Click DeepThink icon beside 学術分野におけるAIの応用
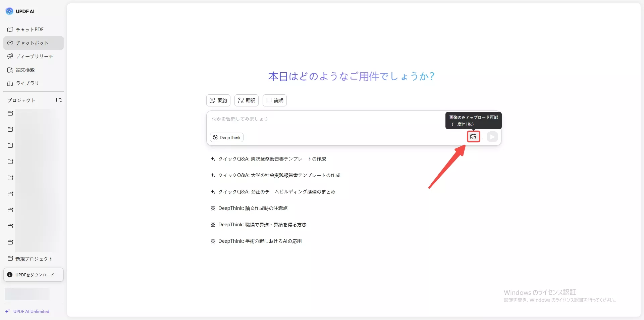Screen dimensions: 644x320 pyautogui.click(x=213, y=241)
